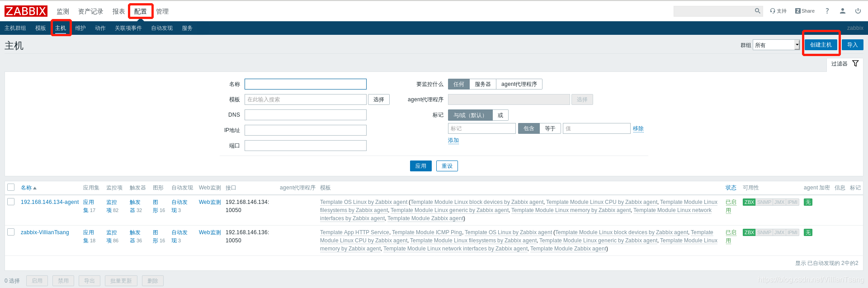Reset the filter with 重设
Screen dimensions: 868x288
click(447, 166)
